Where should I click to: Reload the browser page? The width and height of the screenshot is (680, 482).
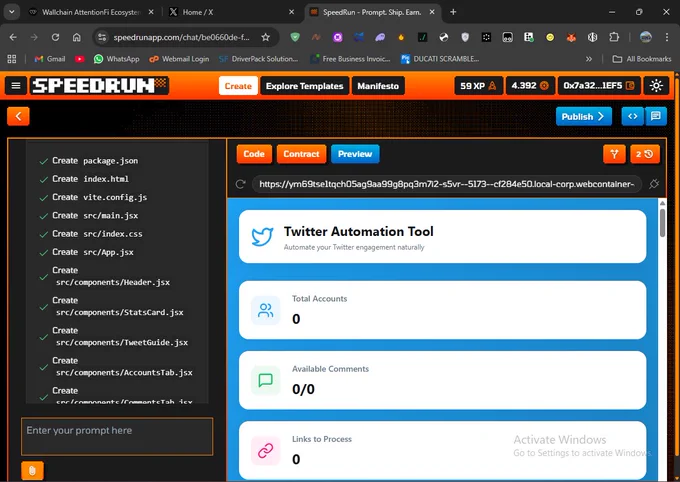click(55, 37)
